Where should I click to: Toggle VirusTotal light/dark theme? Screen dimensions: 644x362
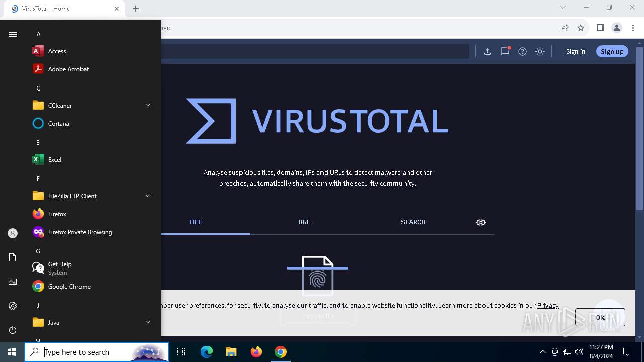(x=540, y=51)
